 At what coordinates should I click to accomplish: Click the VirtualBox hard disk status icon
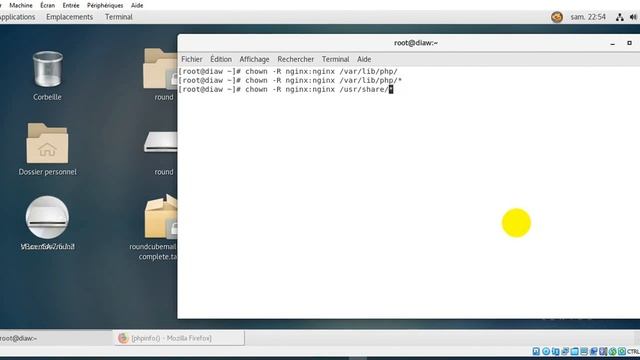[536, 351]
